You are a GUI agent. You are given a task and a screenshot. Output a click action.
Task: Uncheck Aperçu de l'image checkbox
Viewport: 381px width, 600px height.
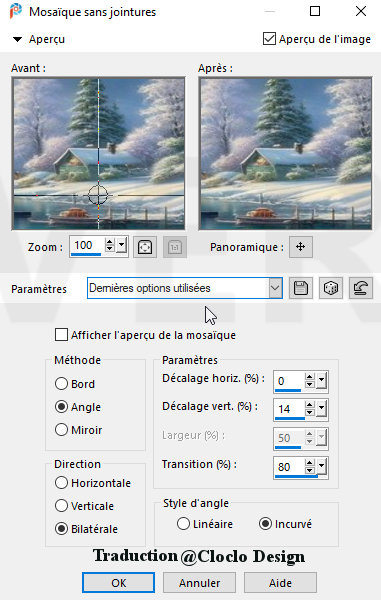click(269, 39)
